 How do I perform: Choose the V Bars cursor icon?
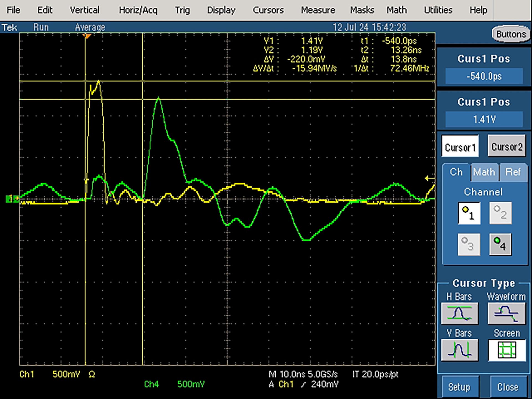460,350
